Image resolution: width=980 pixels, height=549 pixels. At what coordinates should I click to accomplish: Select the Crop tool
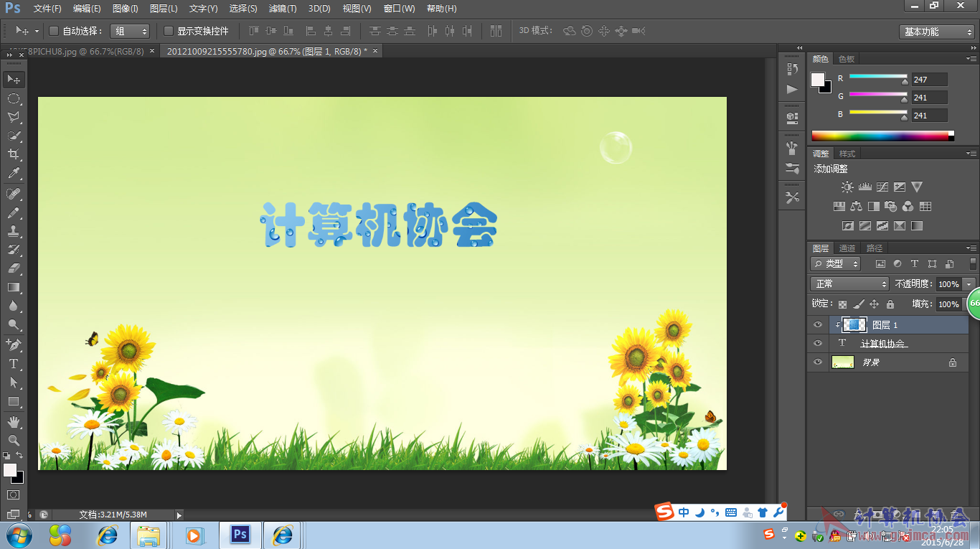pyautogui.click(x=14, y=154)
